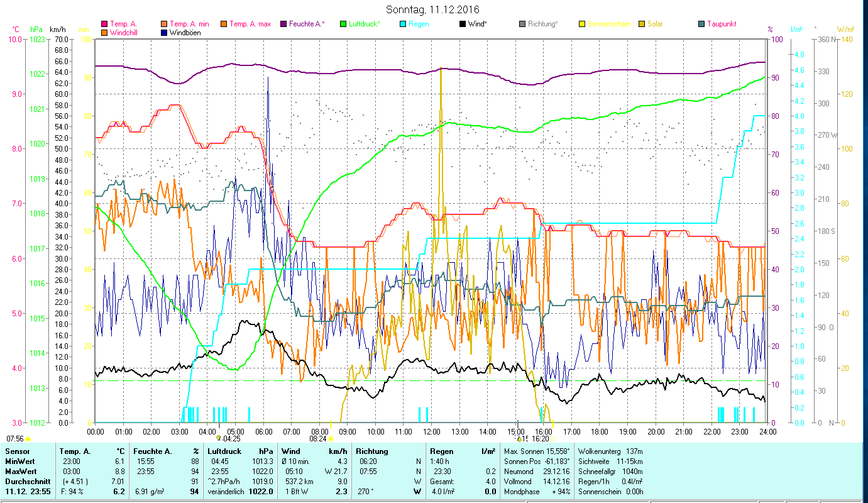Click the '270 °' direction value
Viewport: 868px width, 503px height.
[365, 492]
